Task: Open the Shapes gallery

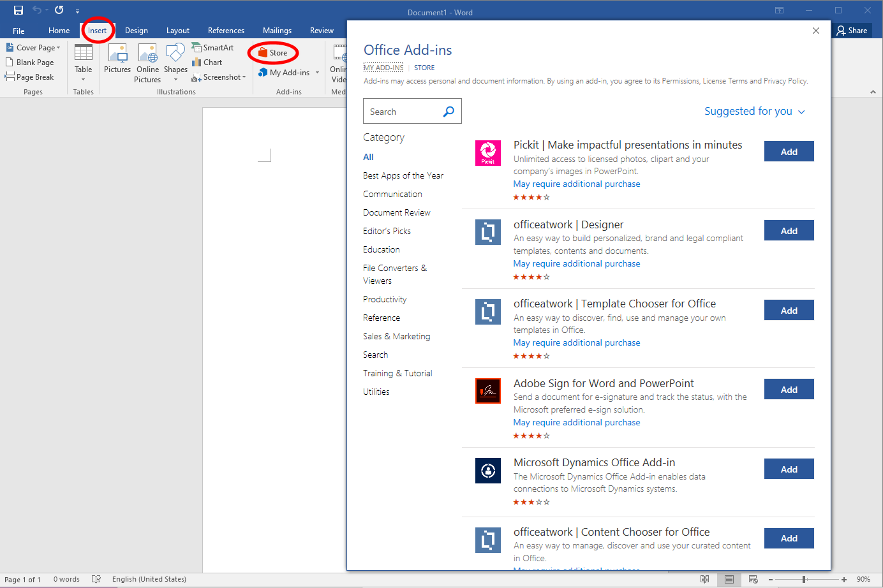Action: tap(175, 63)
